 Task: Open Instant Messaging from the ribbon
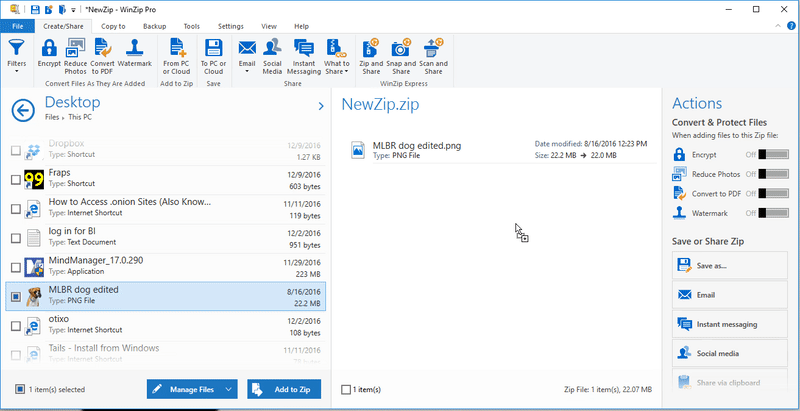[x=304, y=57]
